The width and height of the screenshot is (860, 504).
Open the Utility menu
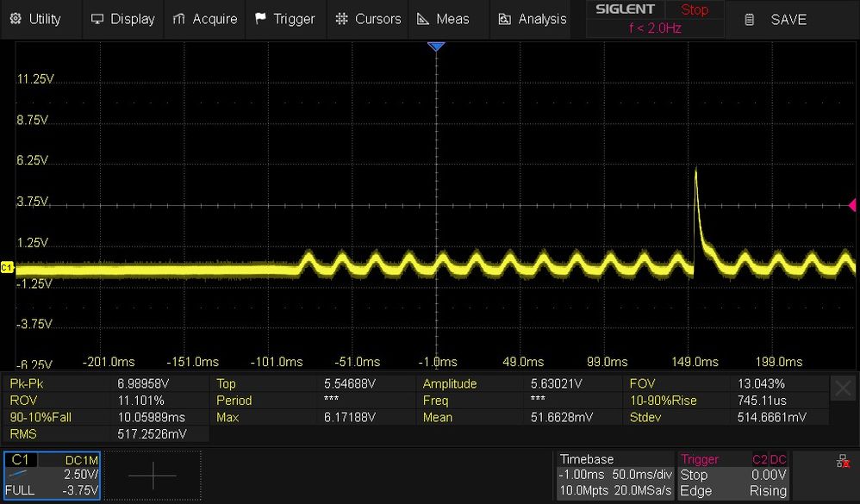(x=41, y=19)
